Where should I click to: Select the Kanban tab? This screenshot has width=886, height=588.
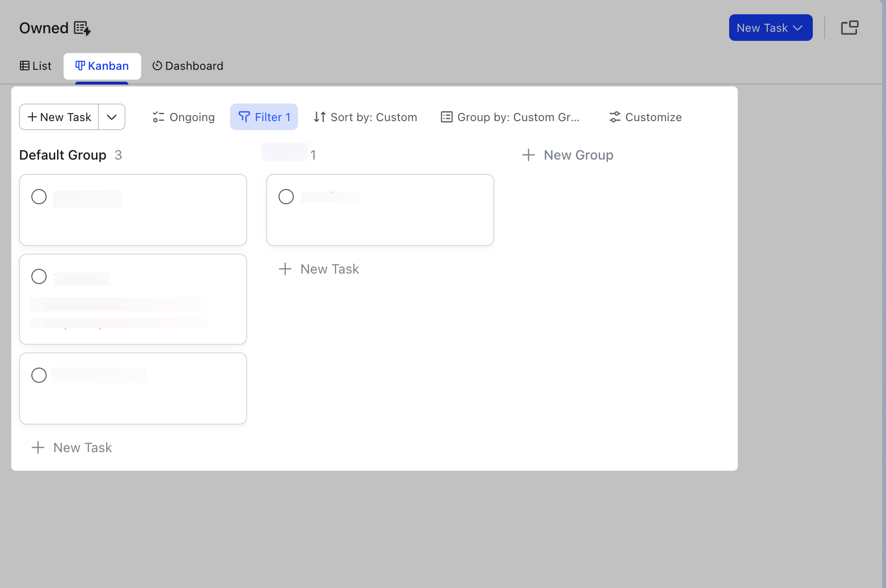pos(102,66)
